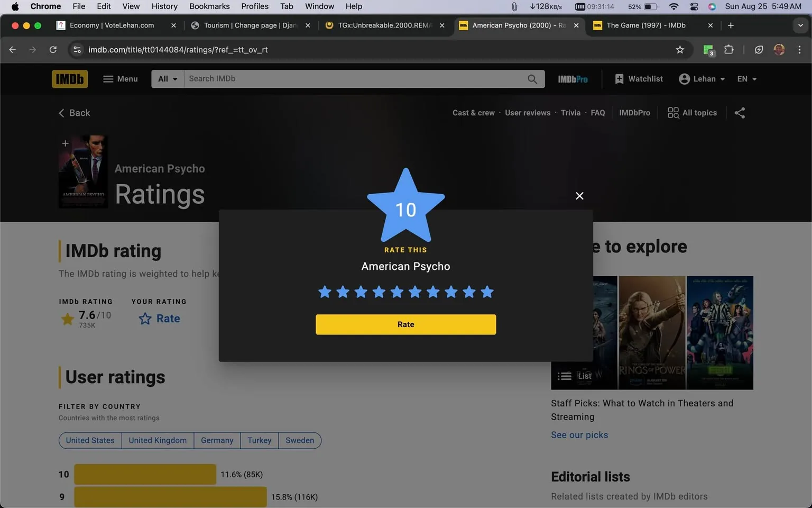812x508 pixels.
Task: Switch to The Game (1997) tab
Action: (x=645, y=25)
